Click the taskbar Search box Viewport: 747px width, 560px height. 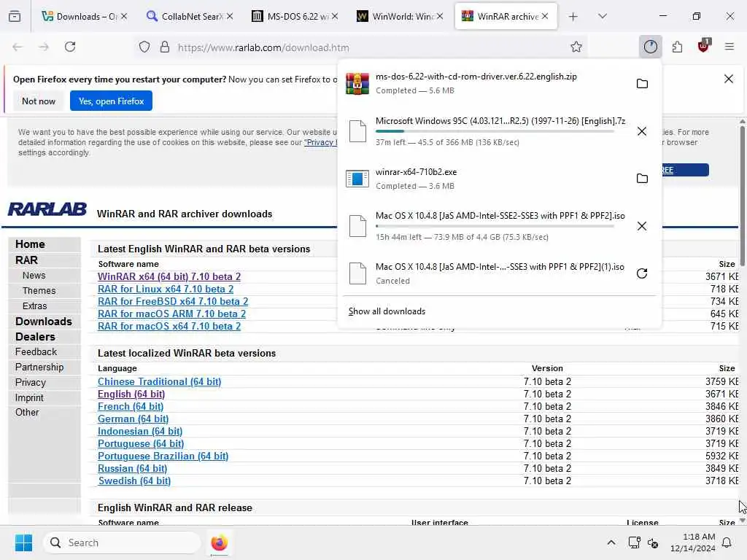[x=122, y=542]
